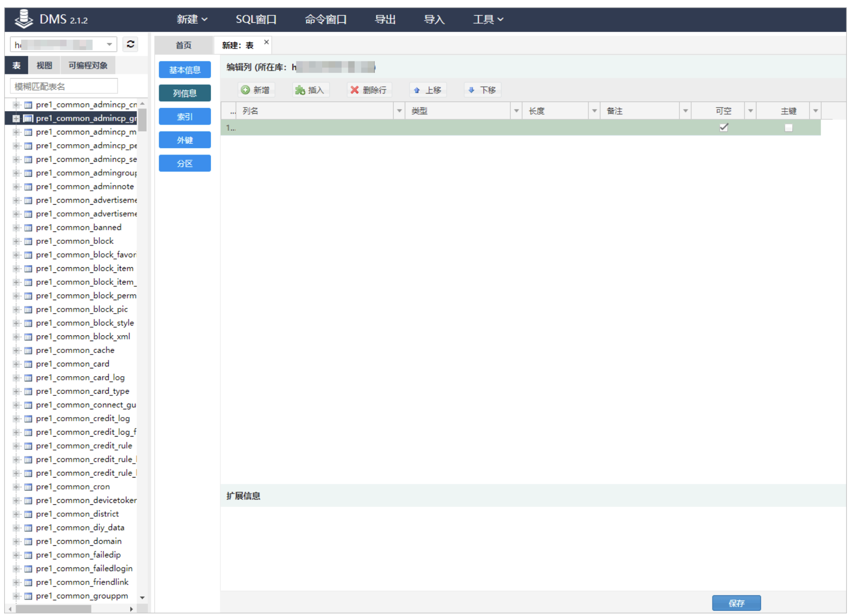
Task: Close the 新建: 表 tab
Action: point(266,42)
